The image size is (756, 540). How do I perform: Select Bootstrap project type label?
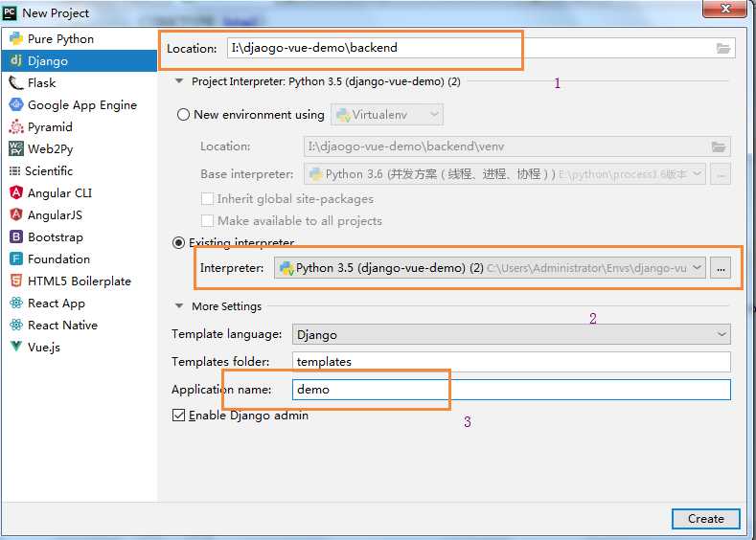click(56, 237)
